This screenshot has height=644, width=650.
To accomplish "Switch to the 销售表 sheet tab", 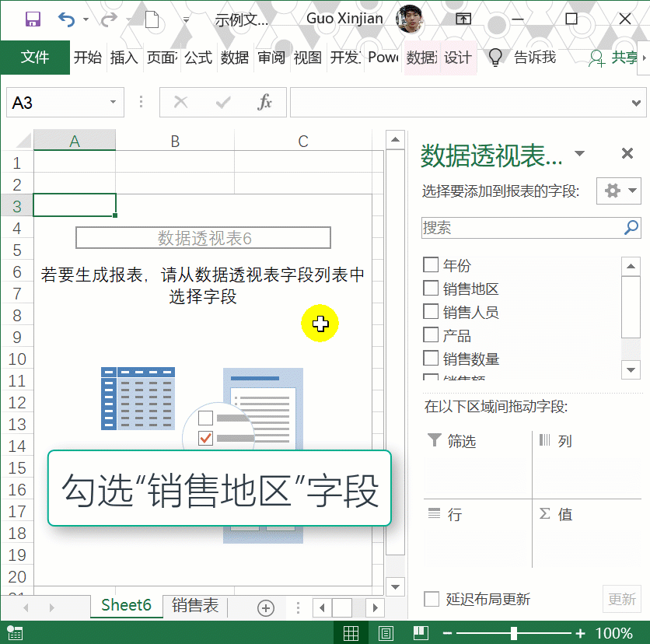I will 195,606.
